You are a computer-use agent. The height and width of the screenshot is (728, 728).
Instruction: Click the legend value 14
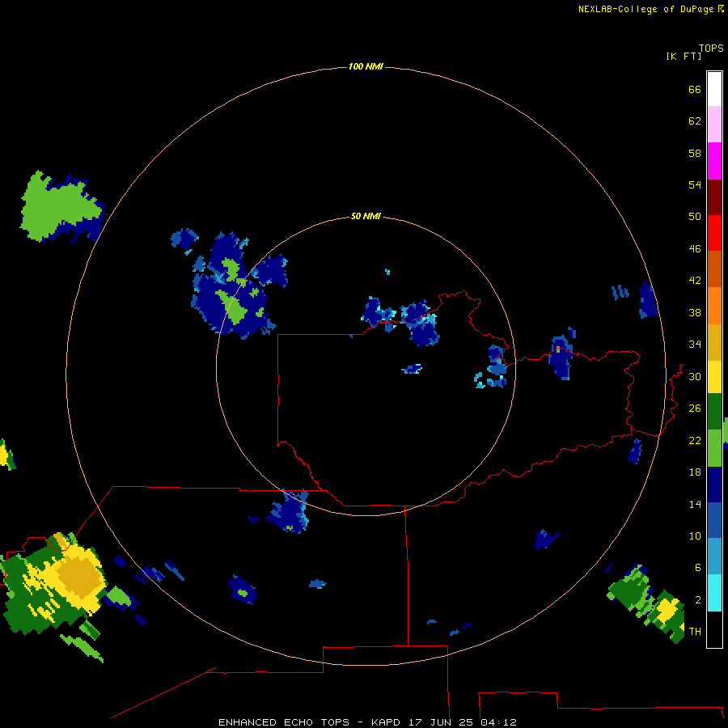click(695, 504)
